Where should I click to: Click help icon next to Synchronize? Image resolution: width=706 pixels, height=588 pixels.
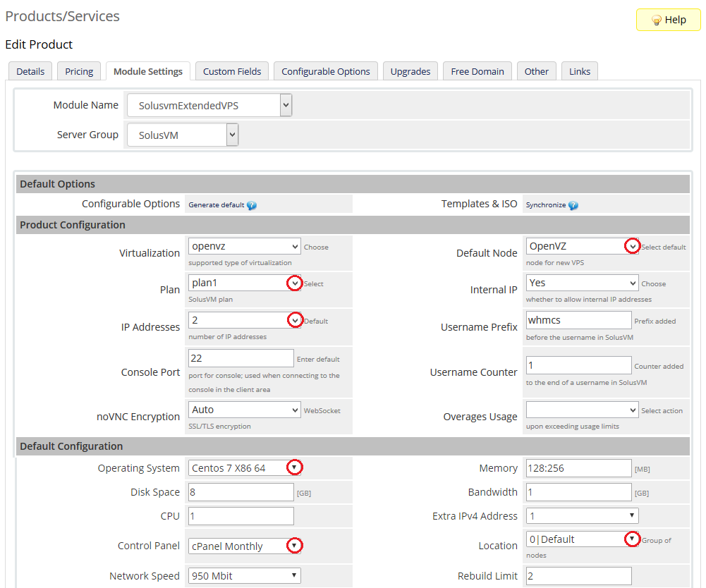pyautogui.click(x=573, y=205)
